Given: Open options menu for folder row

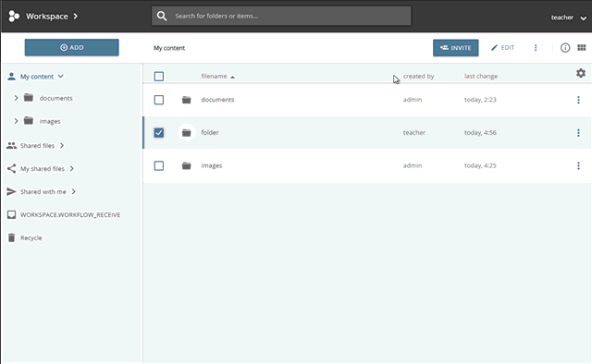Looking at the screenshot, I should (x=578, y=132).
